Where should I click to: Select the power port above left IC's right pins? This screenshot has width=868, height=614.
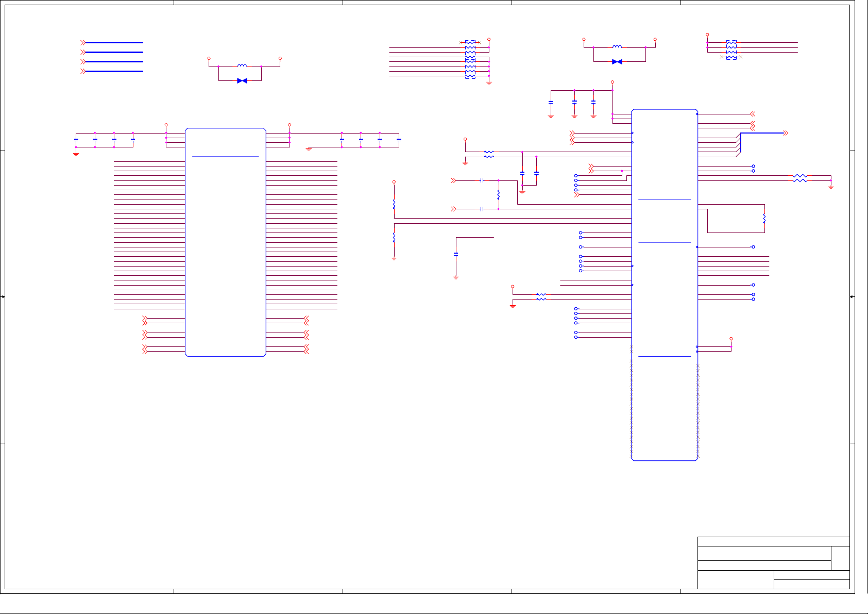click(x=290, y=125)
